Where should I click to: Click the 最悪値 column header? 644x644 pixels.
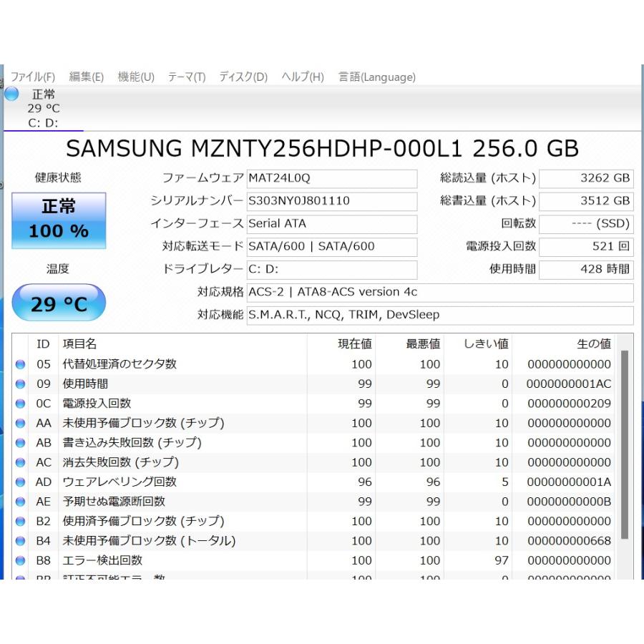click(x=409, y=343)
